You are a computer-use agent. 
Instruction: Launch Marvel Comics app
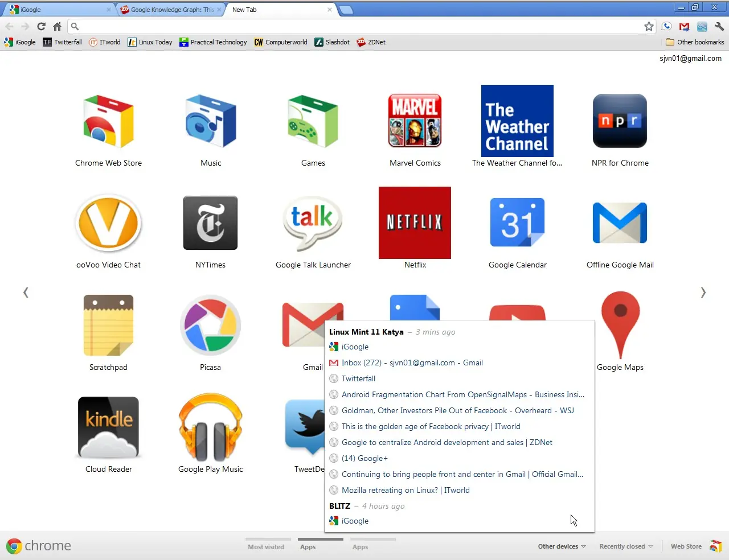point(415,121)
